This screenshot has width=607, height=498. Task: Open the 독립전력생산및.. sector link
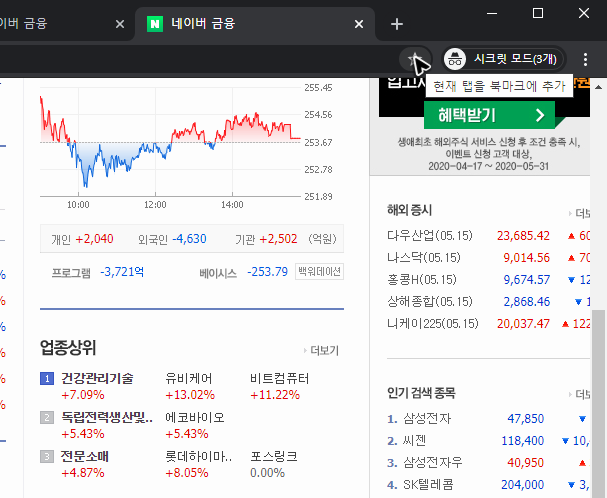pyautogui.click(x=107, y=417)
